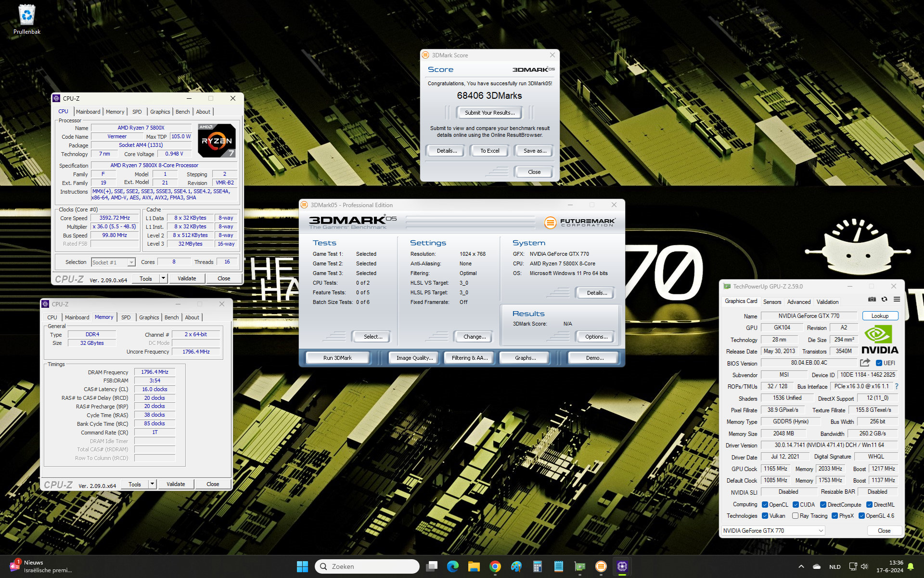Open Google Chrome from the taskbar
This screenshot has height=578, width=924.
[495, 566]
